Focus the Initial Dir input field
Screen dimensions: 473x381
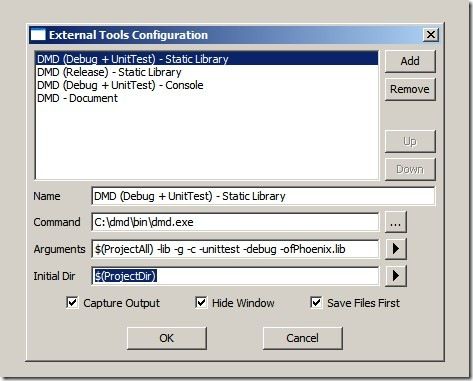(x=235, y=276)
